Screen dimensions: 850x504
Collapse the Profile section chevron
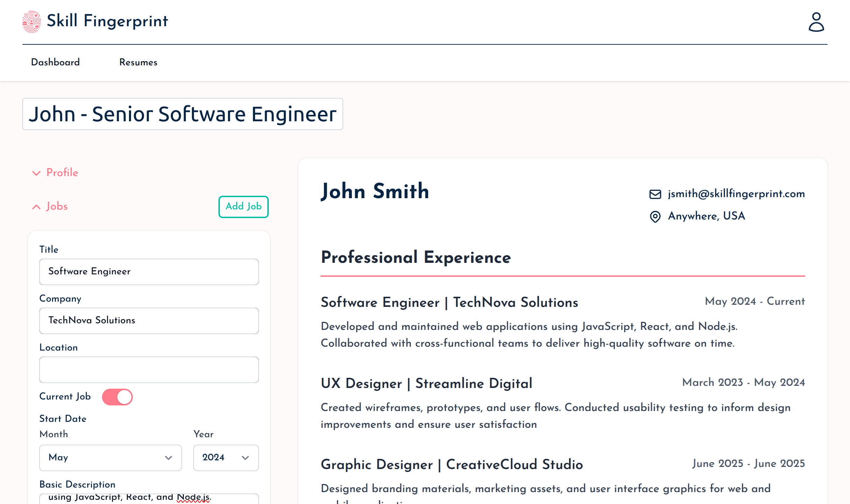36,173
